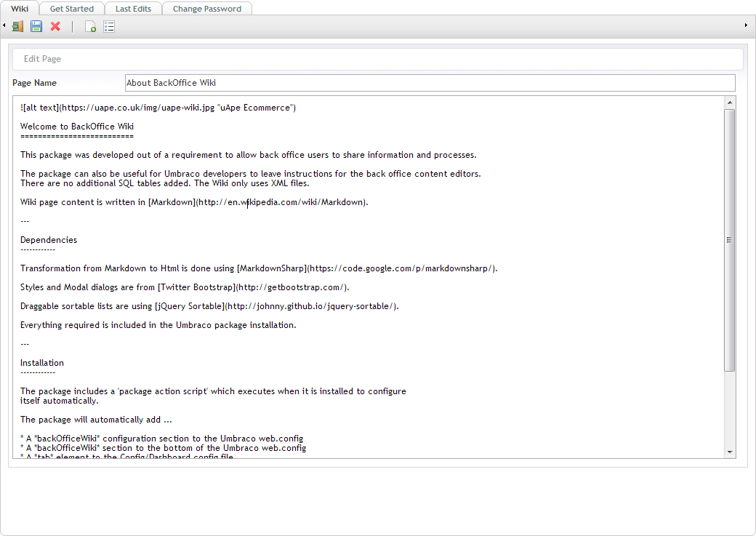This screenshot has width=756, height=536.
Task: Open the page list icon in the toolbar
Action: (x=109, y=26)
